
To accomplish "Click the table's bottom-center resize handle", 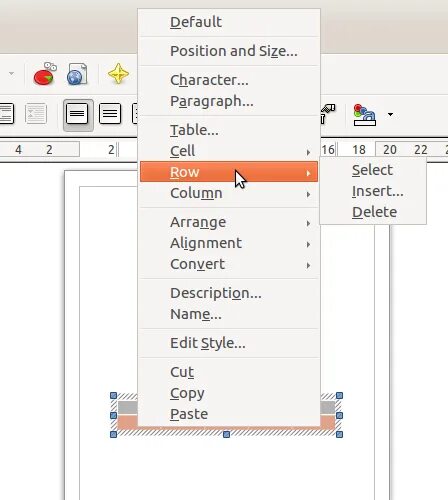I will click(x=226, y=434).
